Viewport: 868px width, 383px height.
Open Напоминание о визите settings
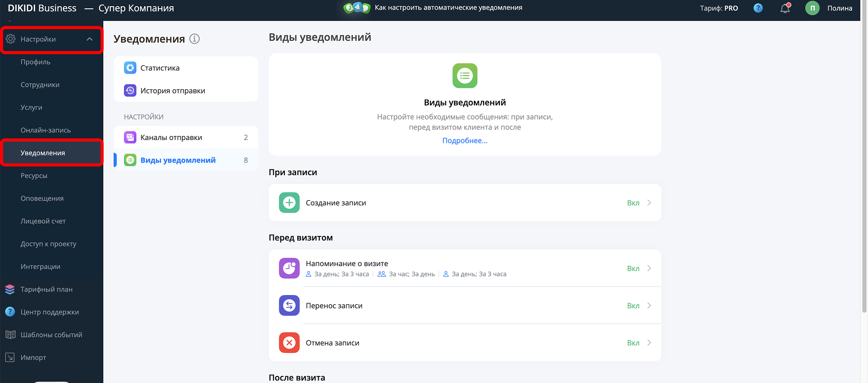[x=465, y=268]
